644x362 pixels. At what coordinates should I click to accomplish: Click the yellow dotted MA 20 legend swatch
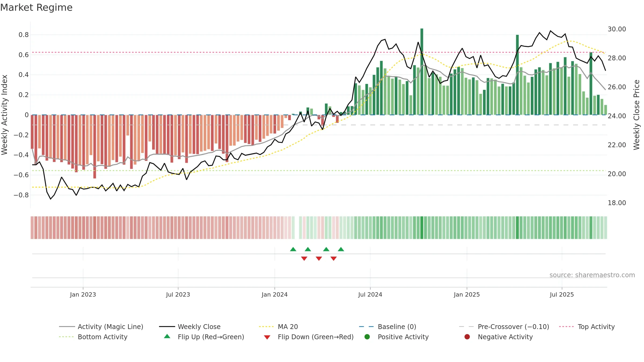click(x=266, y=327)
